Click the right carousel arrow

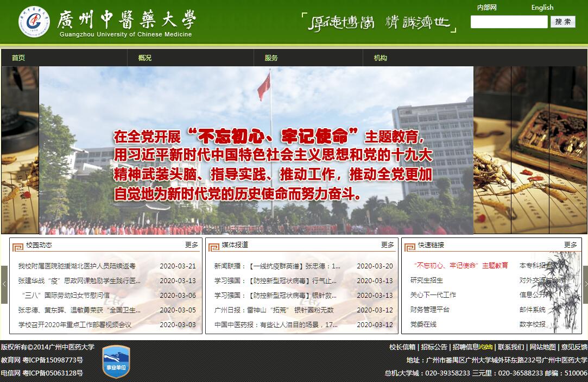coord(585,284)
